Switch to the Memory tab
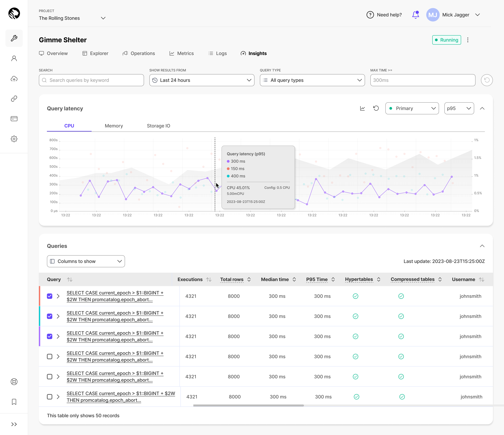This screenshot has height=435, width=504. click(114, 126)
